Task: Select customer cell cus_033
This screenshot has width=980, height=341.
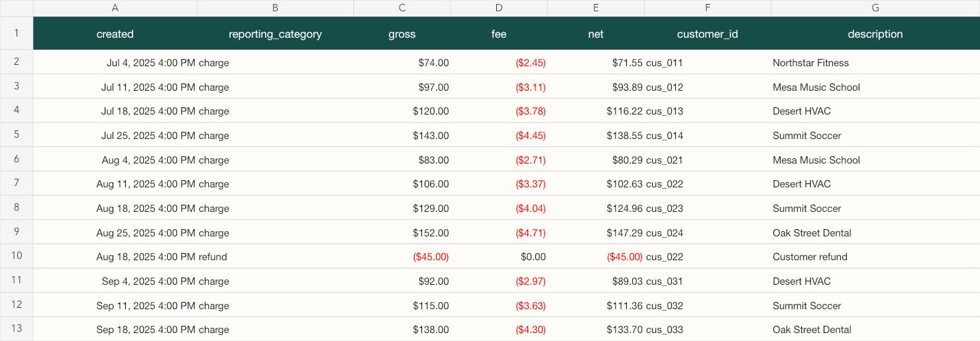Action: pyautogui.click(x=708, y=329)
